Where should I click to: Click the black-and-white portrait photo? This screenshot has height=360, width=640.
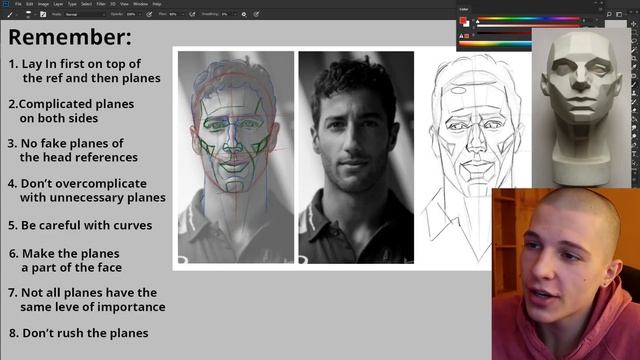356,157
